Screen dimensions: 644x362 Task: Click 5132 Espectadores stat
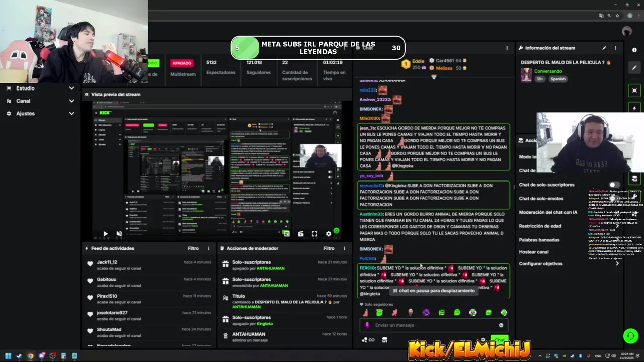[220, 67]
